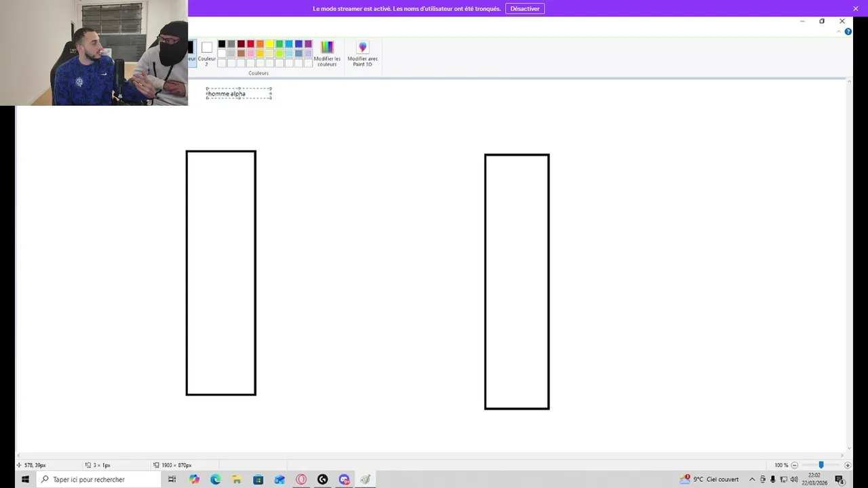Click the zoom in plus button
The width and height of the screenshot is (868, 488).
848,465
